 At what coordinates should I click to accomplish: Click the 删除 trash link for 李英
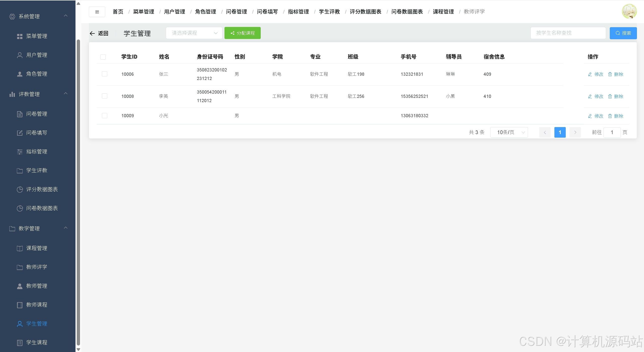click(616, 96)
